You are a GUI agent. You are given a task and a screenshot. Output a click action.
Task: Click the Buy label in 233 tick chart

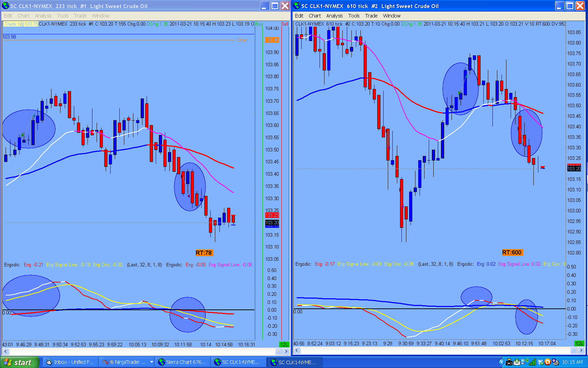point(259,24)
